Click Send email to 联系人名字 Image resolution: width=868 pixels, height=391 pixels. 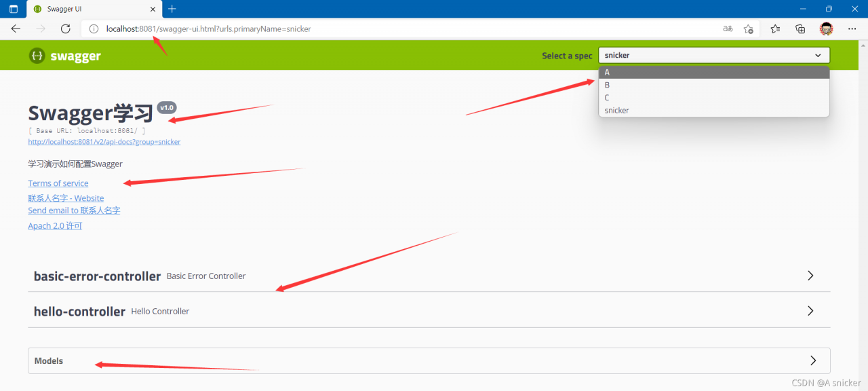click(x=74, y=210)
